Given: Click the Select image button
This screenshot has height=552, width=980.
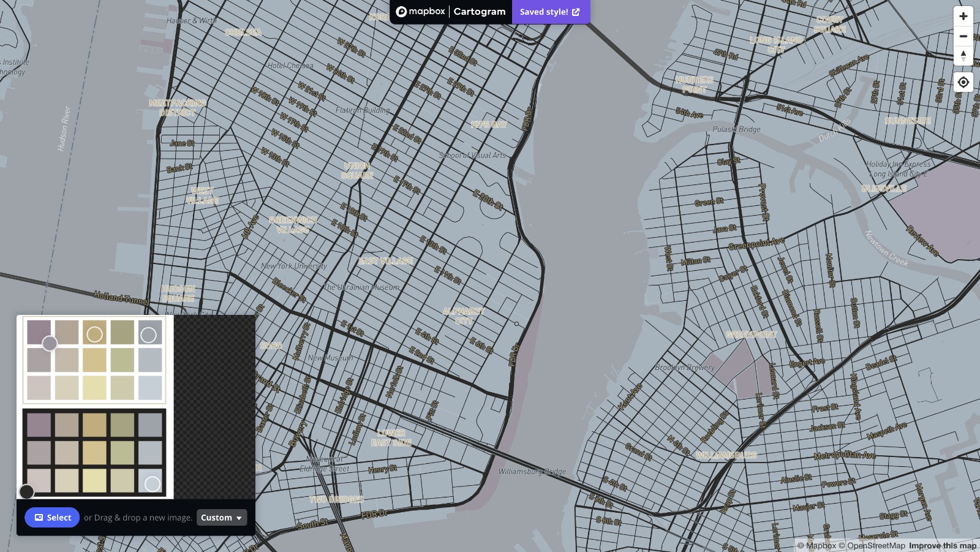Looking at the screenshot, I should pyautogui.click(x=52, y=518).
